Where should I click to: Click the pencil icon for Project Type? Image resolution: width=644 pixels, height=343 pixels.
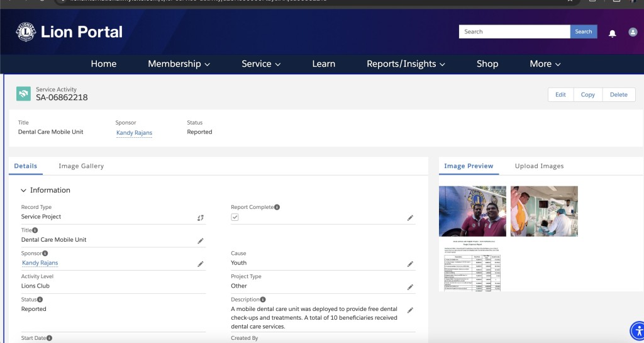coord(410,287)
